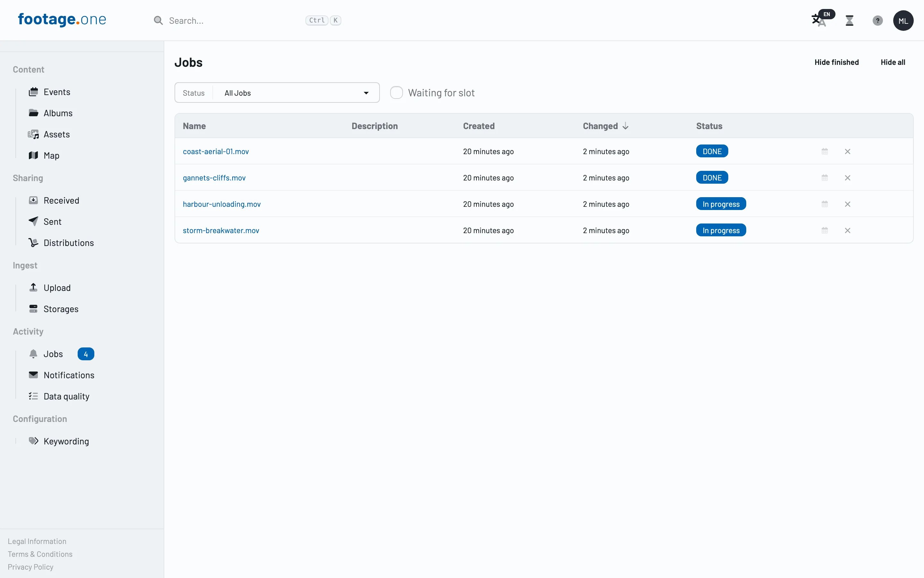Open the coast-aerial-01.mov job link
Image resolution: width=924 pixels, height=578 pixels.
pos(216,151)
